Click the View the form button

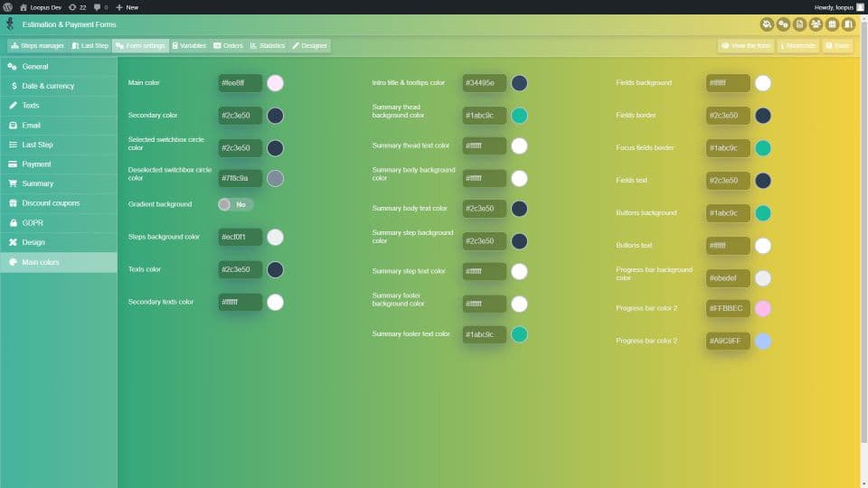(746, 45)
